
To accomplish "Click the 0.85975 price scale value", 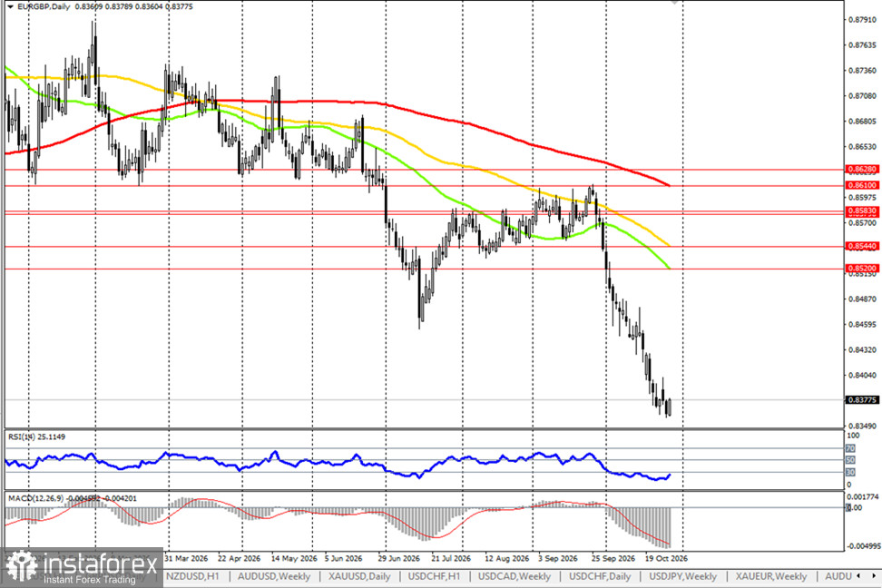I will tap(862, 198).
